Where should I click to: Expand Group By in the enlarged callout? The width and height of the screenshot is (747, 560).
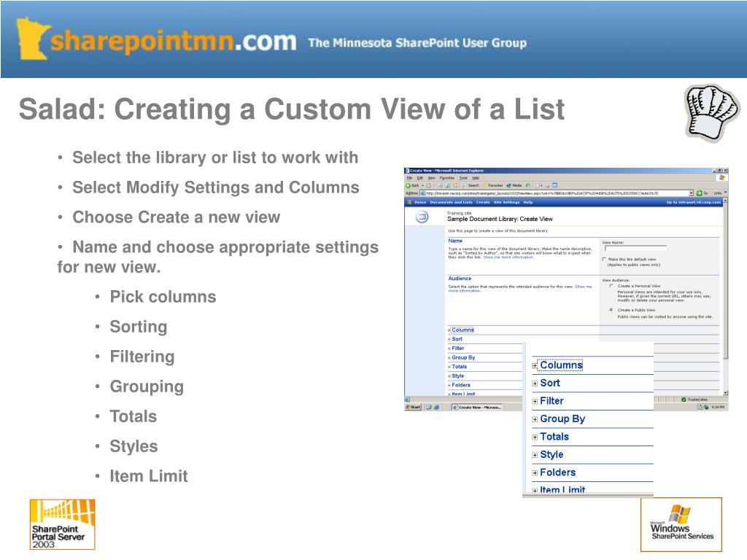(x=535, y=419)
